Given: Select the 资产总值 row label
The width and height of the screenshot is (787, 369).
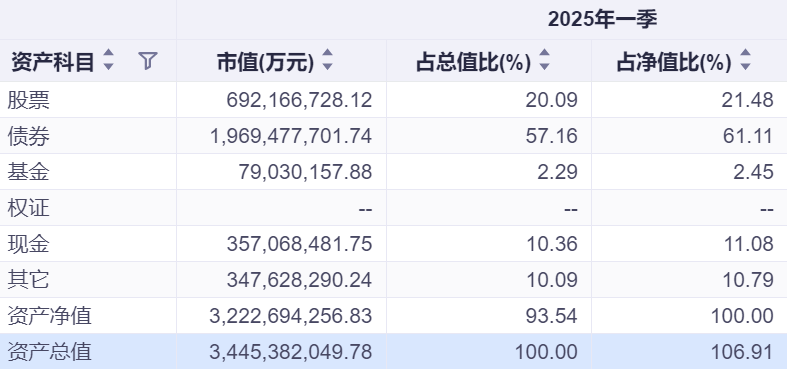Looking at the screenshot, I should point(50,352).
